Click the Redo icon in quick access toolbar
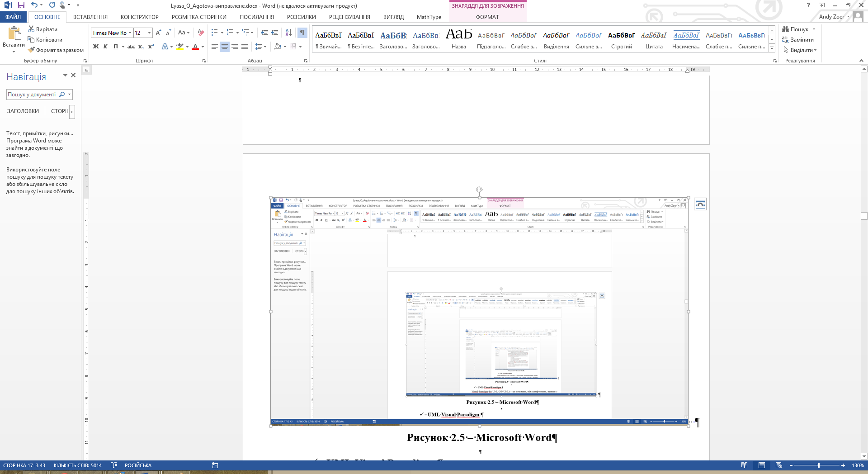This screenshot has width=868, height=474. coord(52,5)
